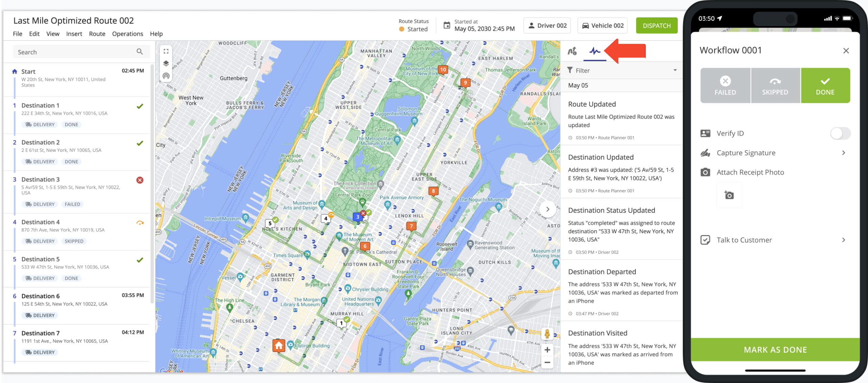Viewport: 868px width, 383px height.
Task: Click the map zoom in plus
Action: tap(547, 350)
